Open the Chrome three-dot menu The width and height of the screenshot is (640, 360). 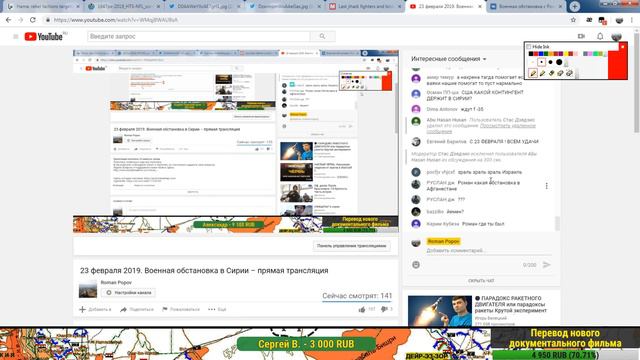coord(632,20)
